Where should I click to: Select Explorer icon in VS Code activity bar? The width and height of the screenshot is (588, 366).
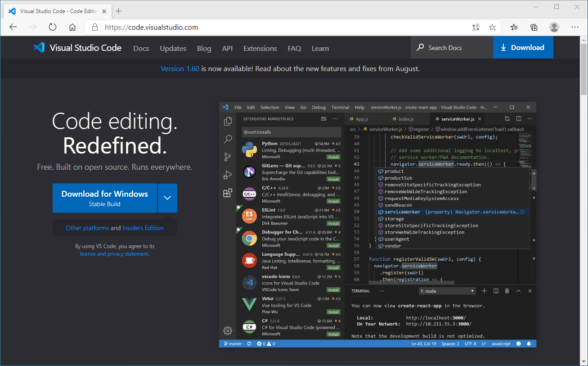click(x=228, y=121)
